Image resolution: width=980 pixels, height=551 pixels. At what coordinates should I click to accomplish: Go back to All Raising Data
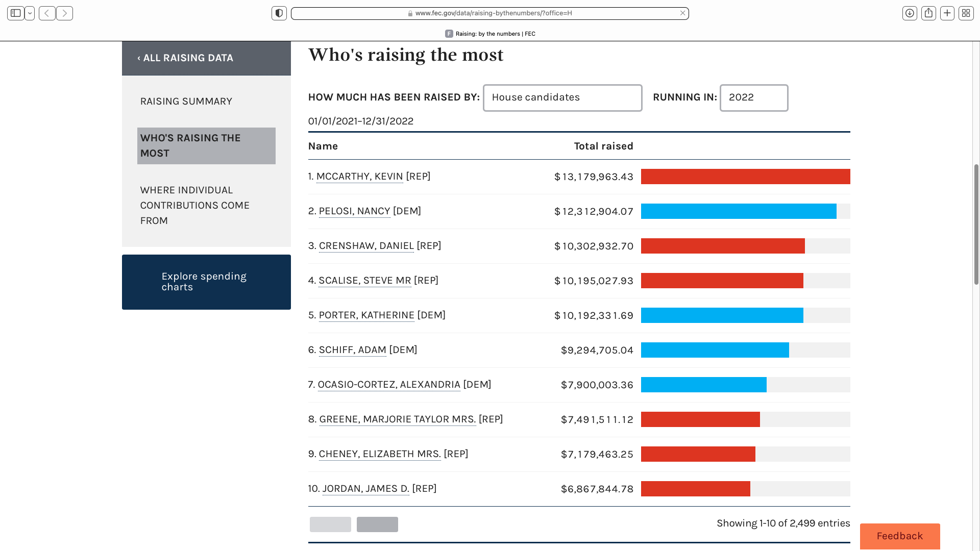point(185,58)
